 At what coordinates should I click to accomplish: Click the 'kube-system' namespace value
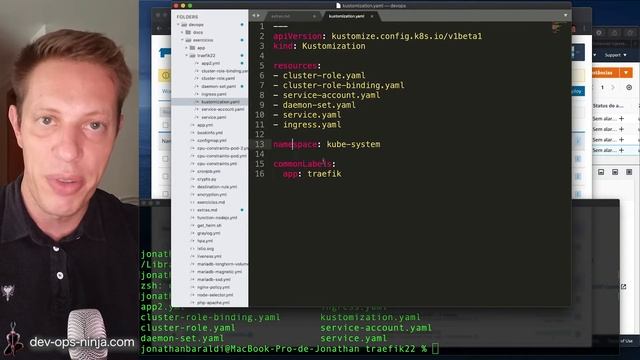(x=353, y=144)
